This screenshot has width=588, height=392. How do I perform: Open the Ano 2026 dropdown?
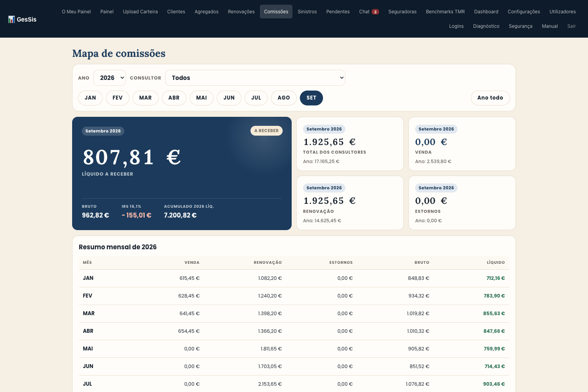(109, 78)
